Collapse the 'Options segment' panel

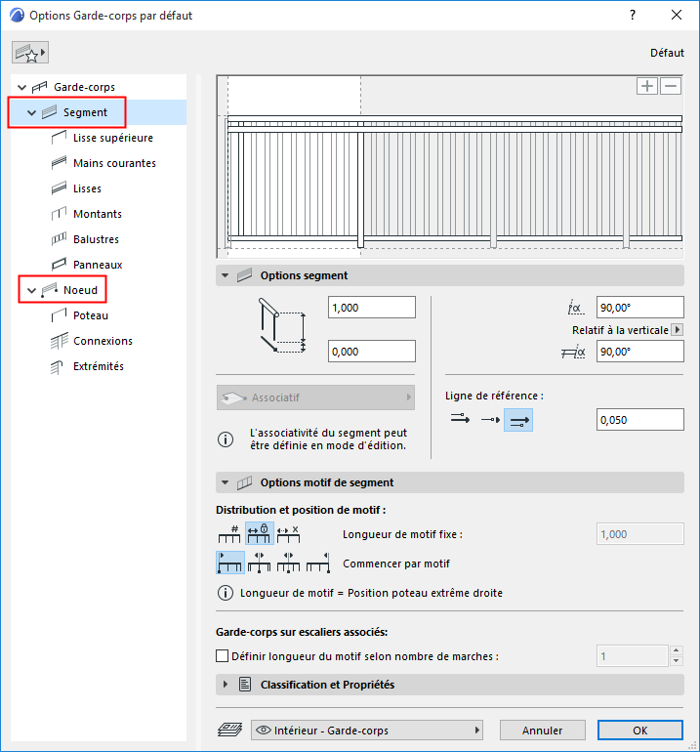(225, 275)
